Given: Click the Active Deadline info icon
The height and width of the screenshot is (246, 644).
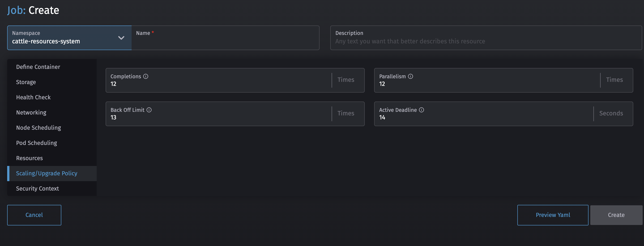Looking at the screenshot, I should click(422, 110).
